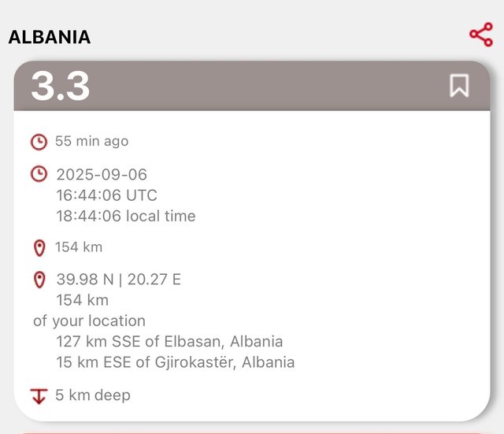Screen dimensions: 504x434
Task: Select the 2025-09-06 date
Action: click(102, 174)
